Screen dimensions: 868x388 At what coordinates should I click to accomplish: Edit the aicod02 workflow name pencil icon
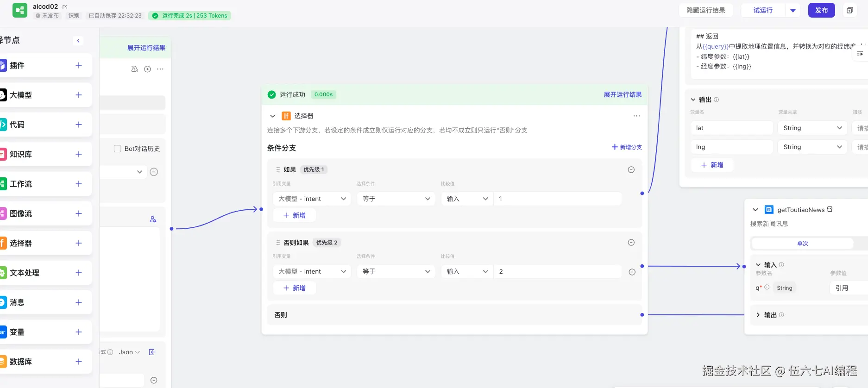coord(65,7)
